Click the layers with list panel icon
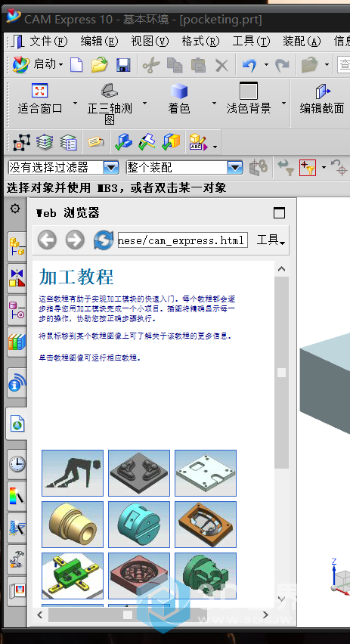Screen dimensions: 350x644 point(68,143)
